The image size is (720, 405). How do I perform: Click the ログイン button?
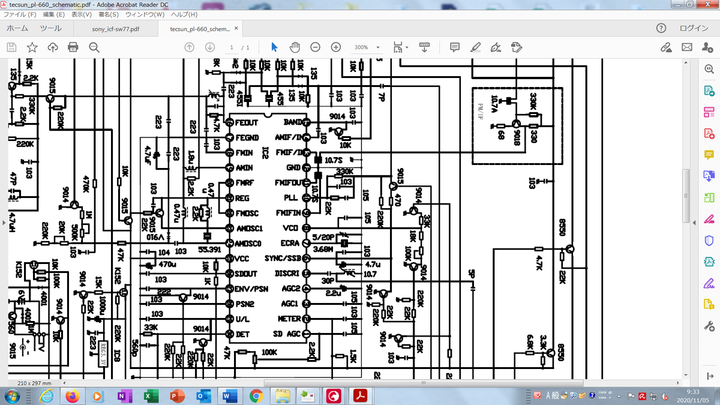(x=694, y=29)
